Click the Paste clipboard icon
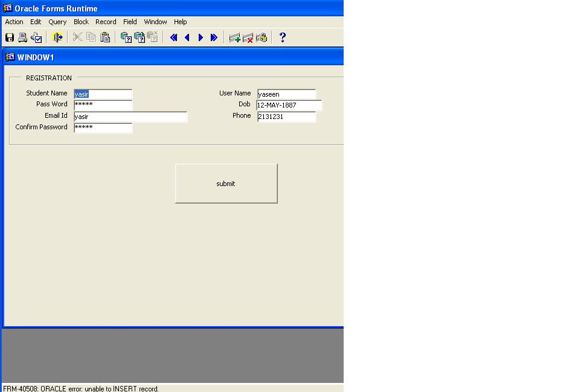 click(105, 37)
